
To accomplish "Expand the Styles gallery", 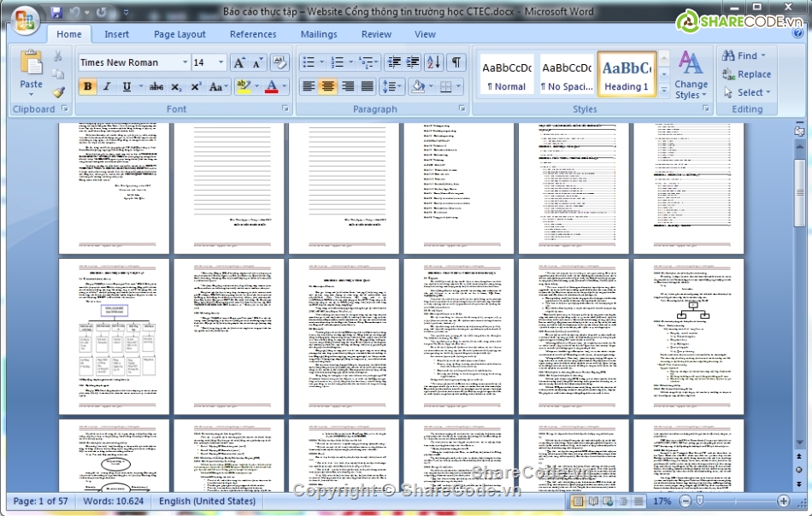I will coord(664,91).
